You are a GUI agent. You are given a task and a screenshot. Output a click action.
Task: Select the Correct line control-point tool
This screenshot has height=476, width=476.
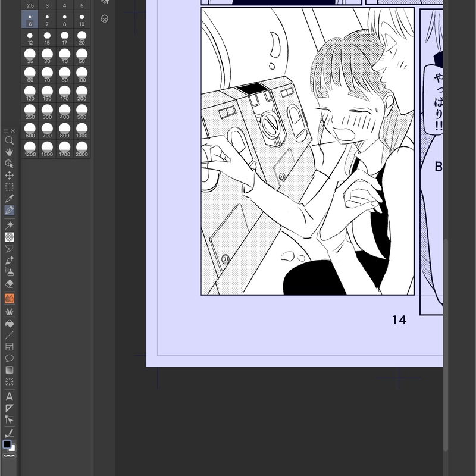10,420
